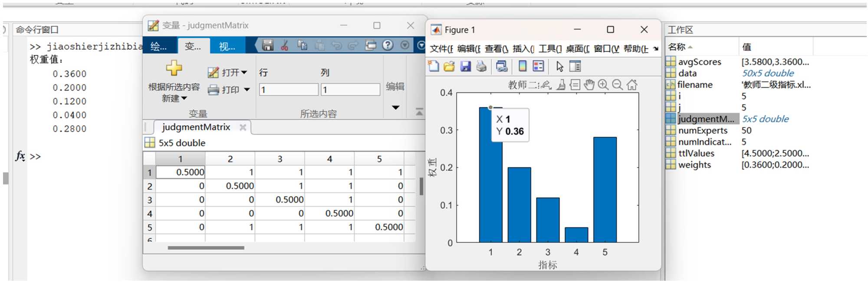Open the 插入 menu in Figure 1

(x=523, y=49)
